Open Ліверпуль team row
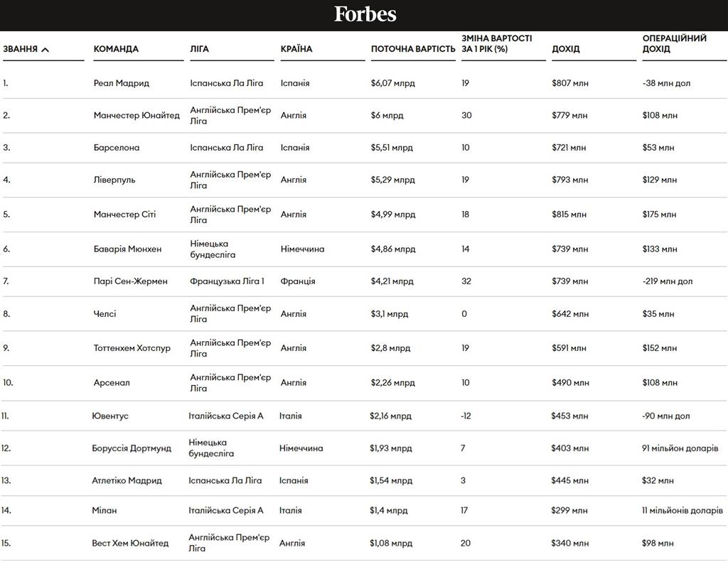This screenshot has width=728, height=562. [114, 180]
